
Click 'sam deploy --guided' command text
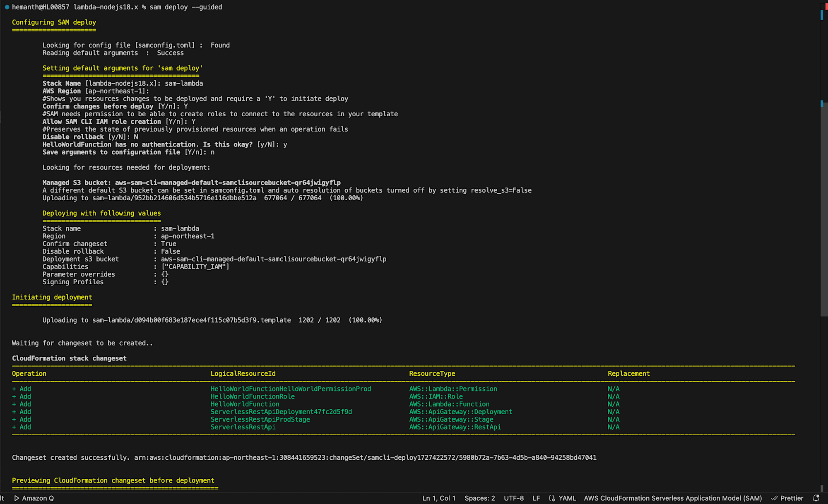pyautogui.click(x=186, y=7)
